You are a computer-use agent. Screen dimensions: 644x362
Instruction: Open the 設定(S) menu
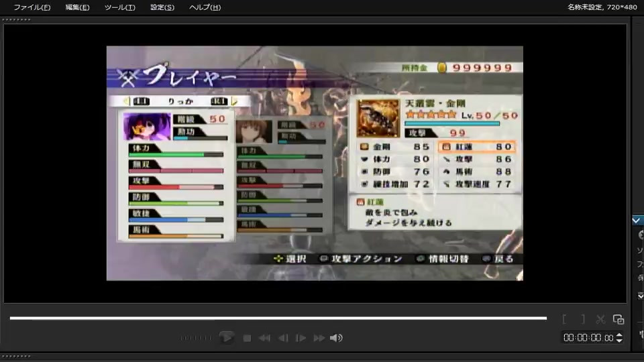point(162,7)
